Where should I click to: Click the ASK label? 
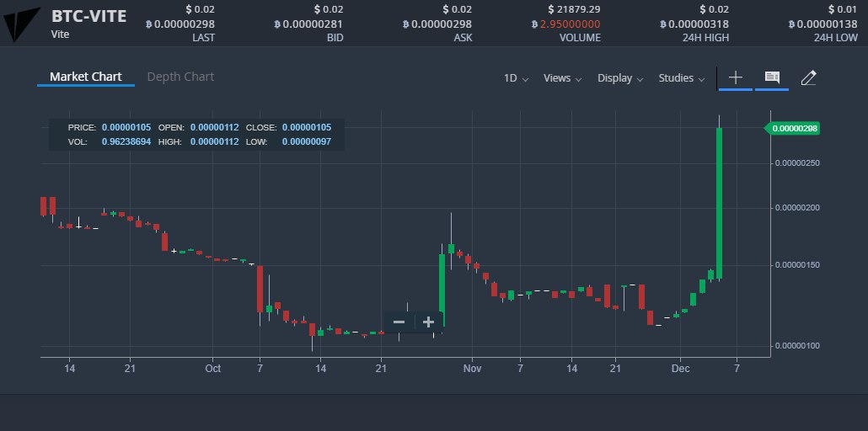[462, 38]
